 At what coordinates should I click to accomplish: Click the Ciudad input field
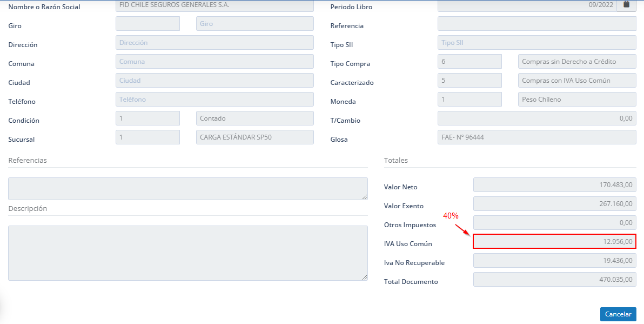click(x=214, y=81)
